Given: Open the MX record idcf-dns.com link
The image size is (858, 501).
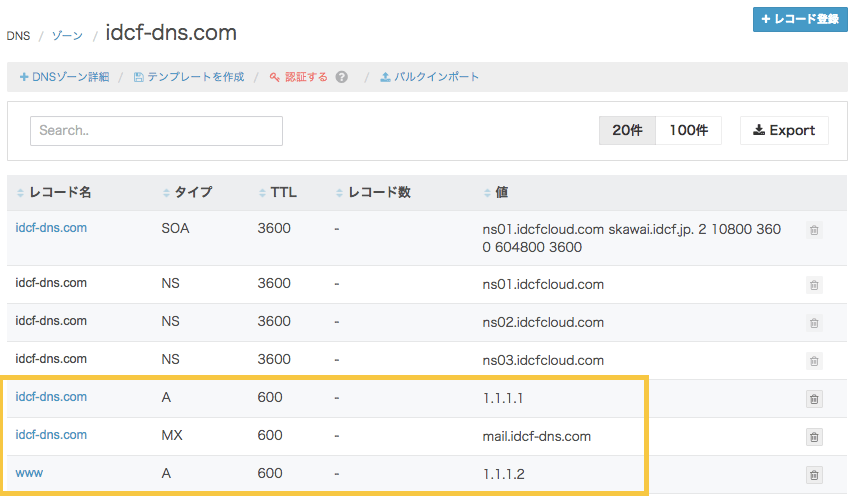Looking at the screenshot, I should pos(51,435).
